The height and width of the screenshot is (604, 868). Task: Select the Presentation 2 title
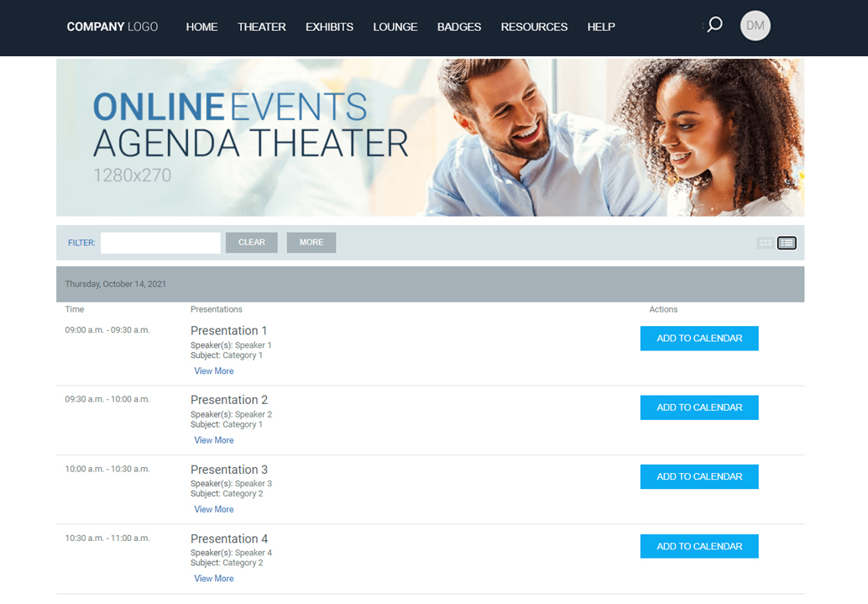[x=229, y=400]
